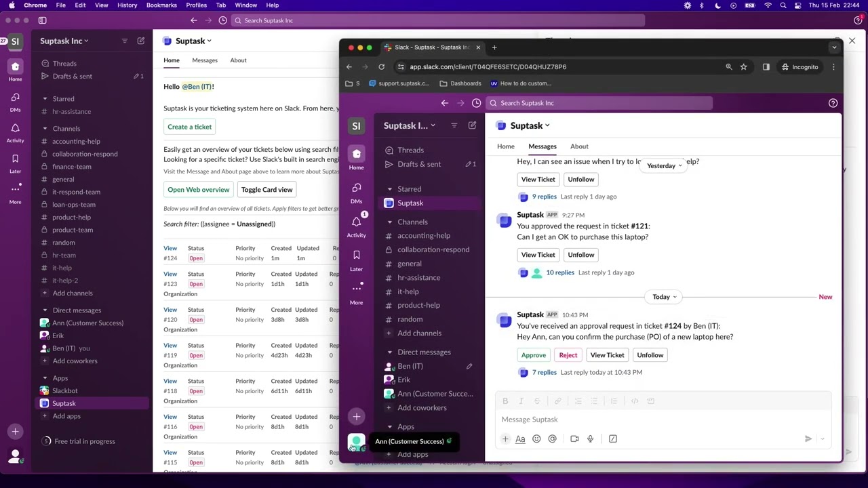Click back arrow in front Slack window
Screen dimensions: 868x488
point(445,103)
